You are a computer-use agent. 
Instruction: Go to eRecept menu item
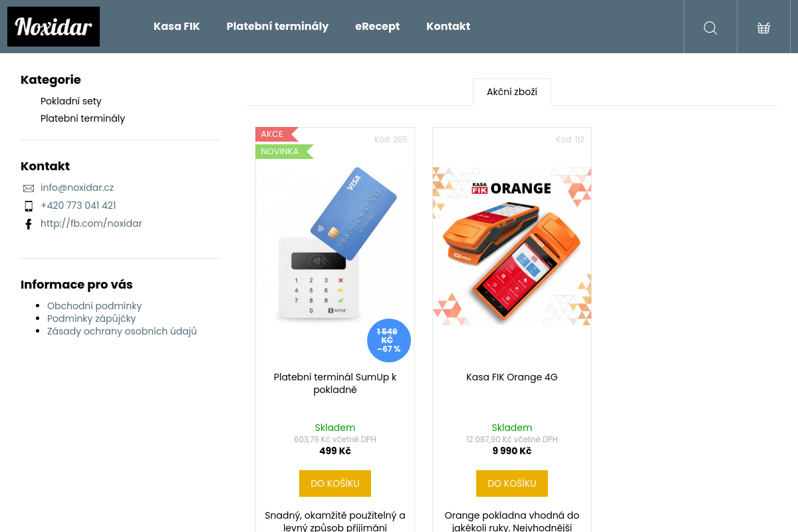click(x=377, y=27)
